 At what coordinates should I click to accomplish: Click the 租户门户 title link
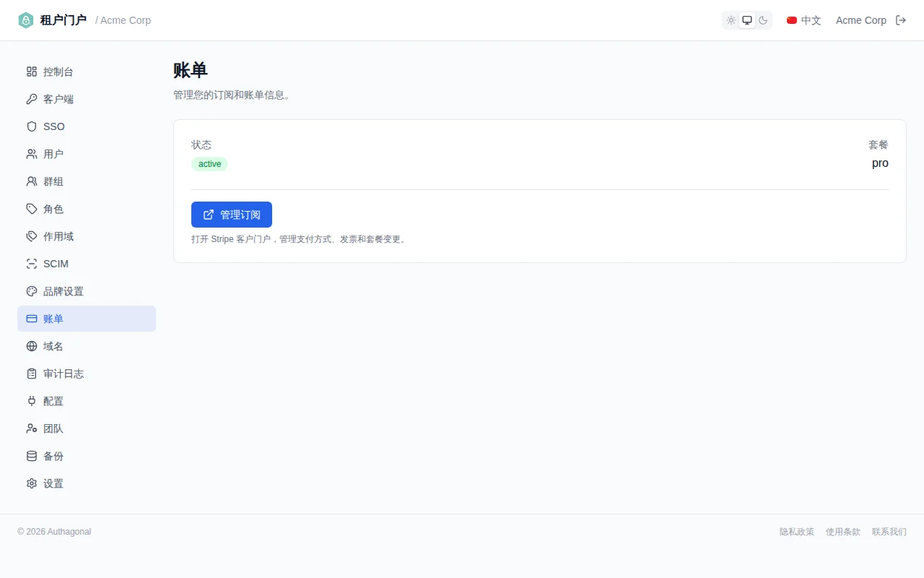pyautogui.click(x=64, y=20)
